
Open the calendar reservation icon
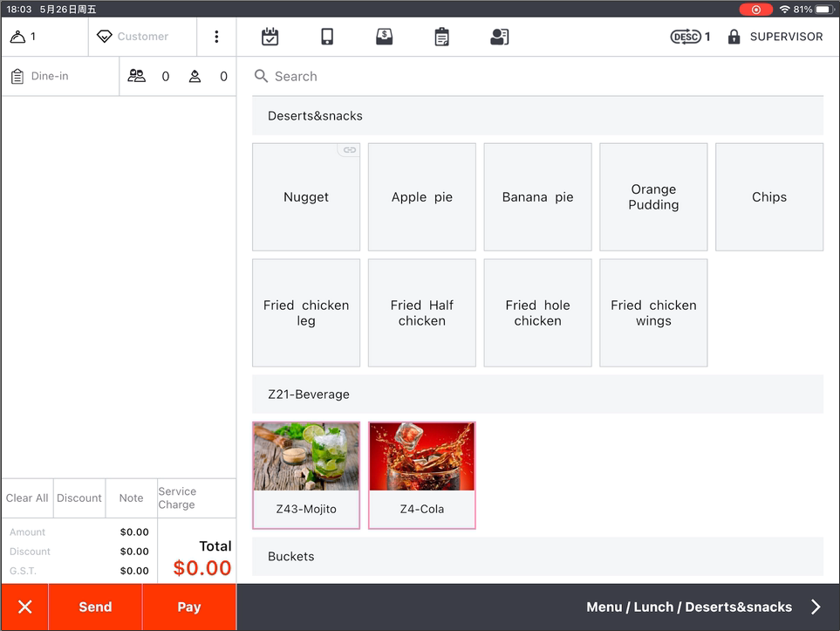[x=270, y=37]
